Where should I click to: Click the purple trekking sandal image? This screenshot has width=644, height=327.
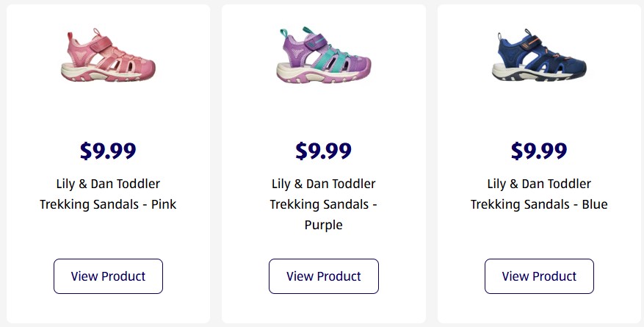(324, 56)
